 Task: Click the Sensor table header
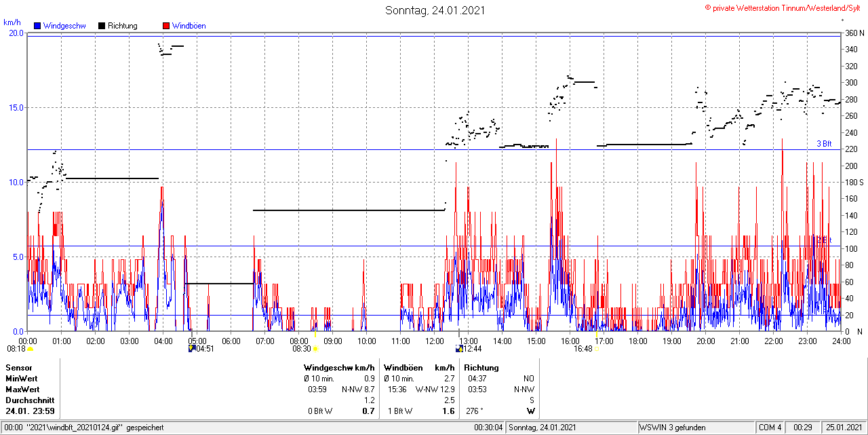point(19,368)
